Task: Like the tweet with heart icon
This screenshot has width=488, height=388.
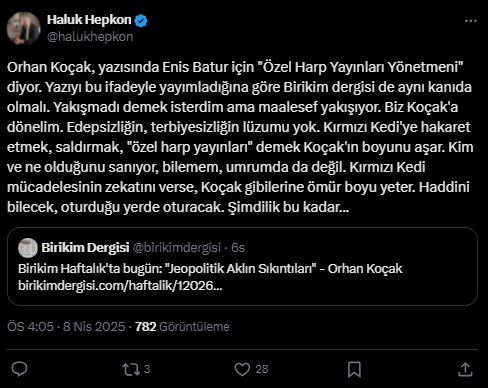Action: click(242, 369)
